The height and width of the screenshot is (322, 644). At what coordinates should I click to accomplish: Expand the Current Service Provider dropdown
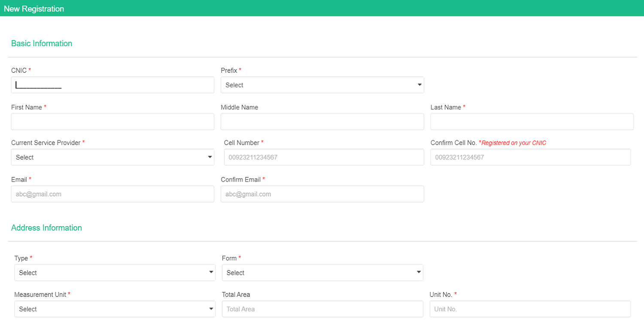point(112,157)
